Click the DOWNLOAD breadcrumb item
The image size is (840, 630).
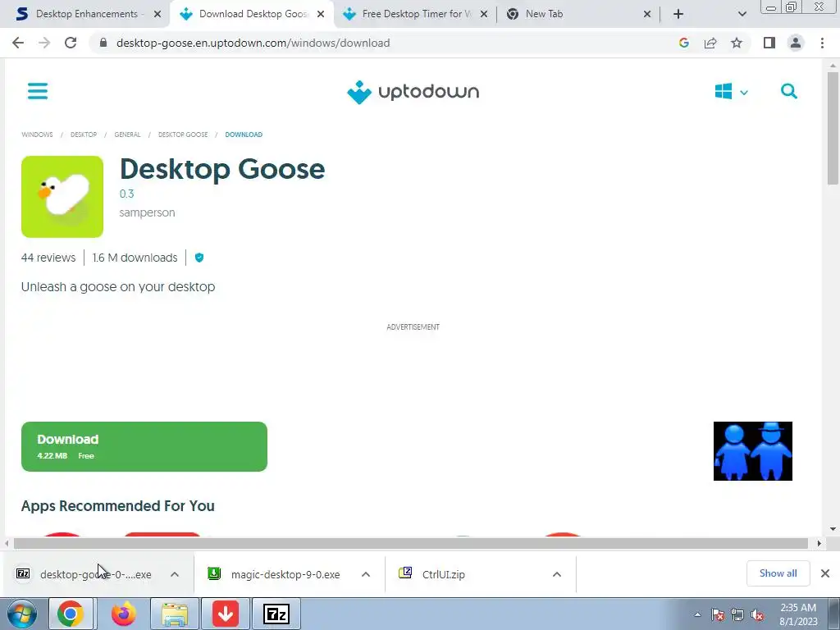coord(244,135)
